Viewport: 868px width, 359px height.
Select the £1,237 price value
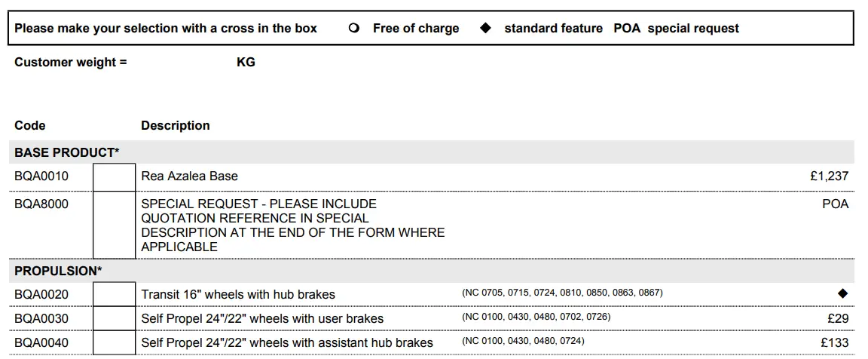[829, 176]
